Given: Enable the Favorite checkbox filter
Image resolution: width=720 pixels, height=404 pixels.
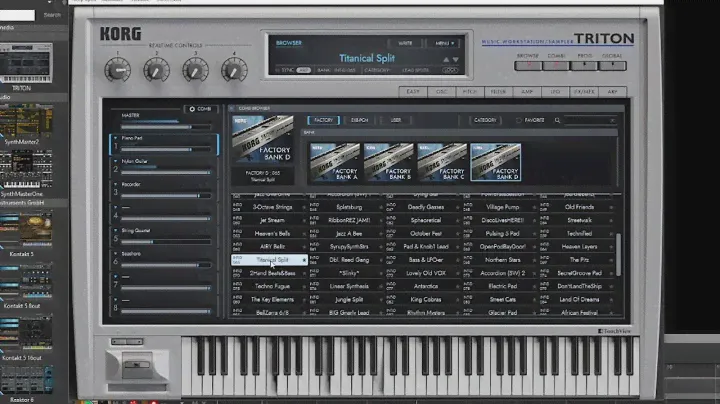Looking at the screenshot, I should click(x=518, y=120).
